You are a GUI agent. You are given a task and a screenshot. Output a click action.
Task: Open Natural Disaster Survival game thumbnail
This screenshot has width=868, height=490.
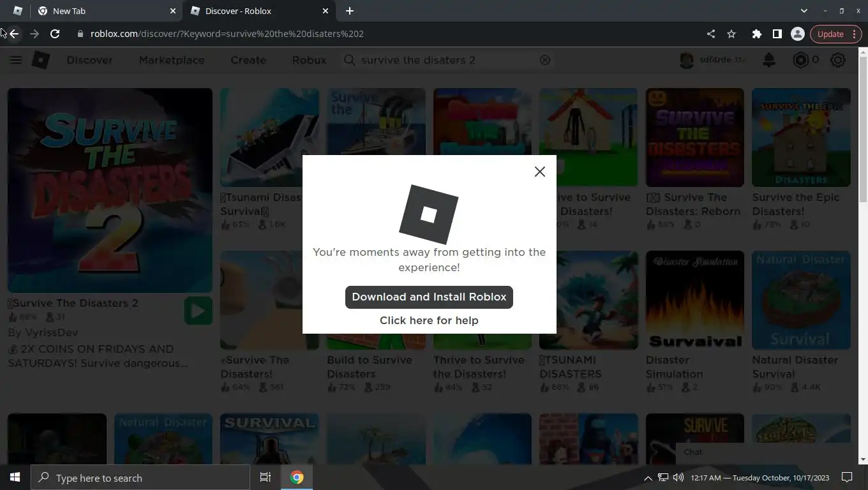(x=801, y=300)
